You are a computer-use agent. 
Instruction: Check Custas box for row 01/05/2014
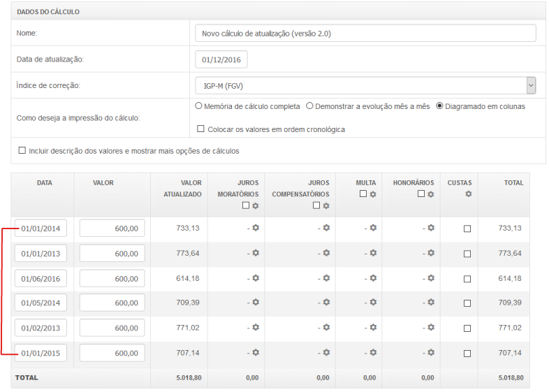click(467, 303)
